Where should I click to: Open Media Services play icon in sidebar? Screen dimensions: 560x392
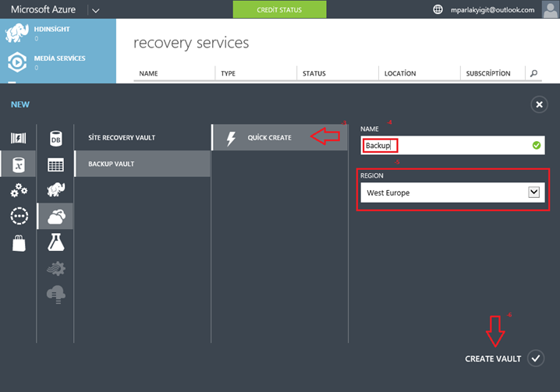17,62
